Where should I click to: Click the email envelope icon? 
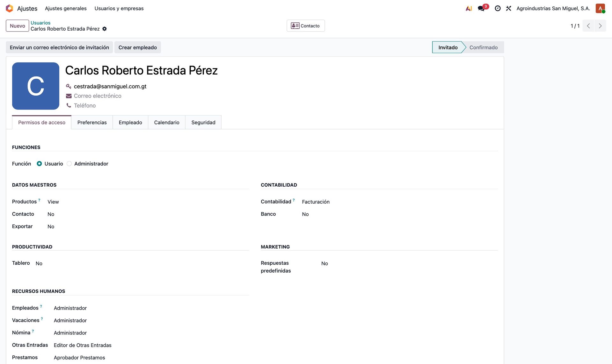coord(69,96)
